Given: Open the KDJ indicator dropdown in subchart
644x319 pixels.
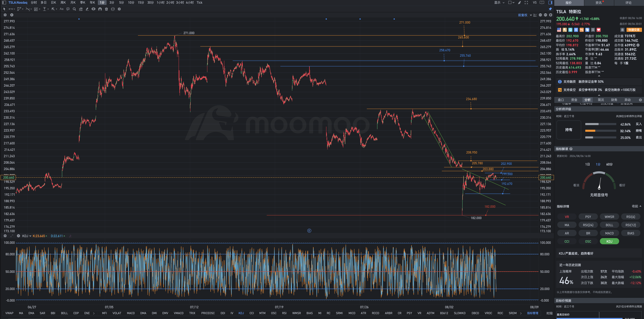Looking at the screenshot, I should pyautogui.click(x=27, y=236).
